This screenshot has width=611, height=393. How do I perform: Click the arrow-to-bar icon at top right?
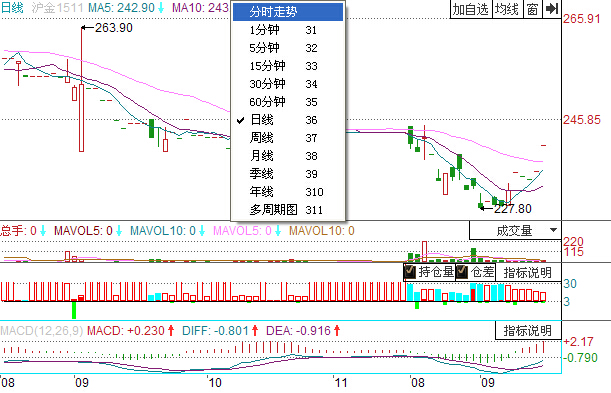pos(552,9)
